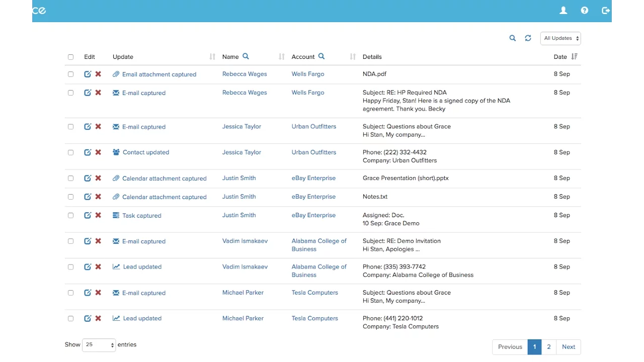Click the search icon beside Name column
Screen dimensions: 644x362
pyautogui.click(x=246, y=56)
